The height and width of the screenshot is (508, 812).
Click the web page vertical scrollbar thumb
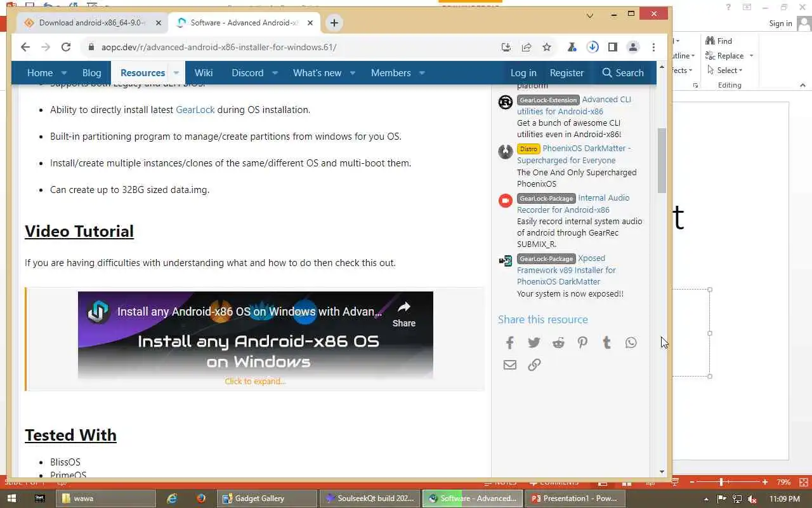coord(662,161)
